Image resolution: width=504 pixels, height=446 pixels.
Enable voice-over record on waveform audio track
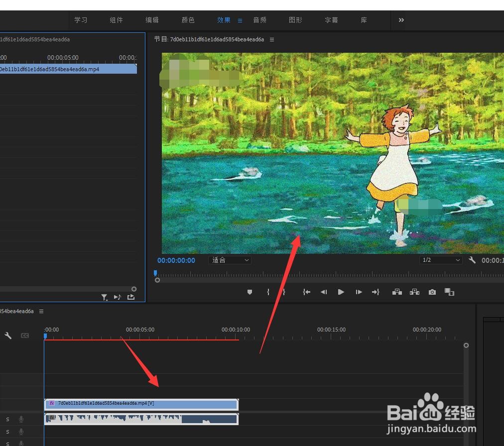(21, 419)
